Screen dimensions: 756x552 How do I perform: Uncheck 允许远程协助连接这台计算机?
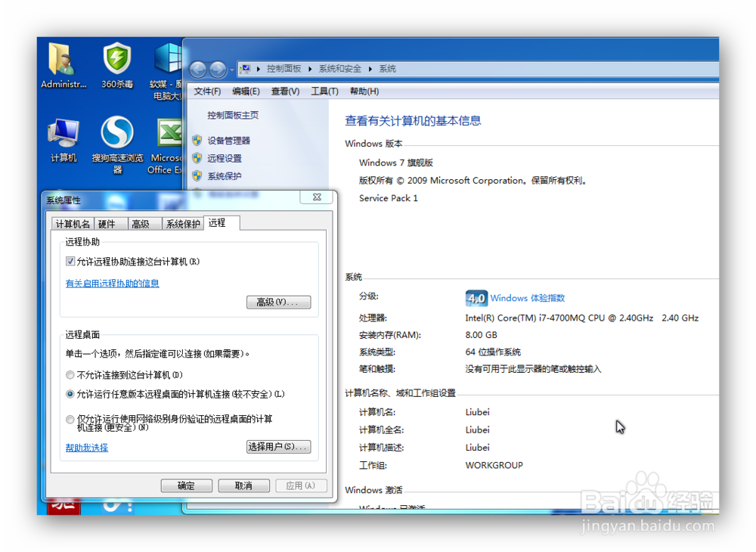[70, 261]
